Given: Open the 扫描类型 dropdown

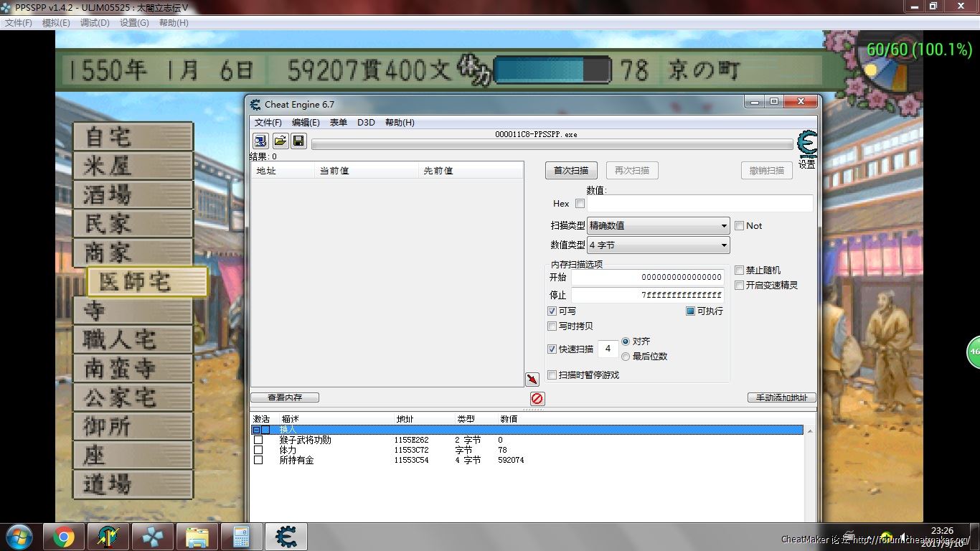Looking at the screenshot, I should pos(658,225).
